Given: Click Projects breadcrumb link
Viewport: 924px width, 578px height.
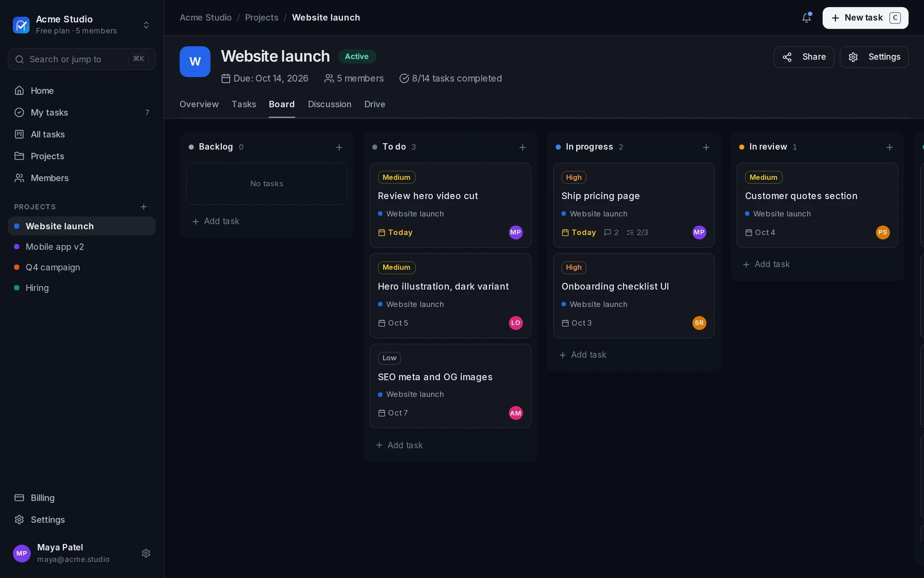Looking at the screenshot, I should click(262, 18).
